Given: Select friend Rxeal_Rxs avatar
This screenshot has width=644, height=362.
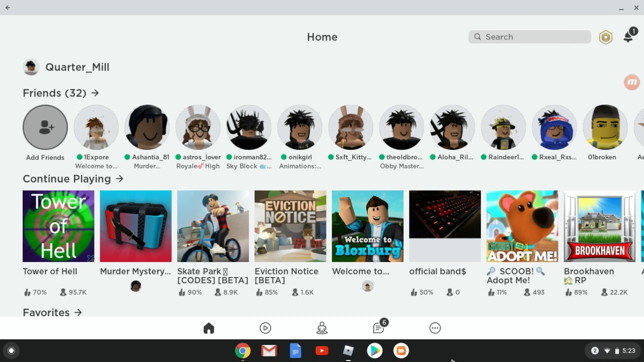Looking at the screenshot, I should click(554, 127).
